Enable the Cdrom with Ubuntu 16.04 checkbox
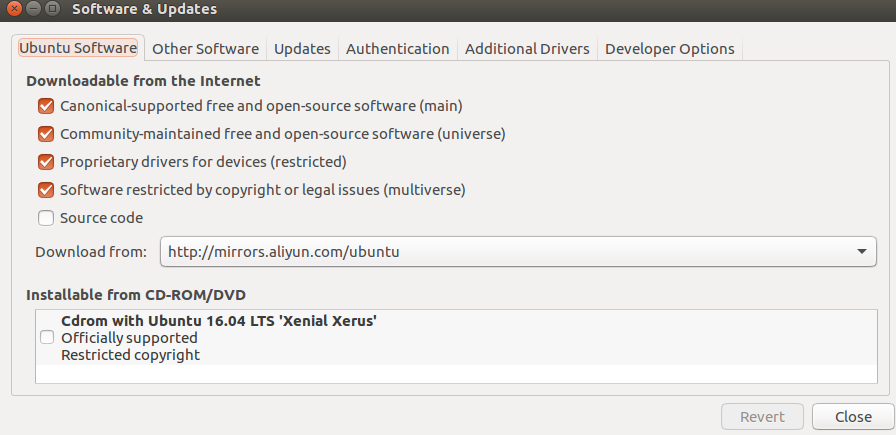Image resolution: width=896 pixels, height=435 pixels. (x=47, y=338)
